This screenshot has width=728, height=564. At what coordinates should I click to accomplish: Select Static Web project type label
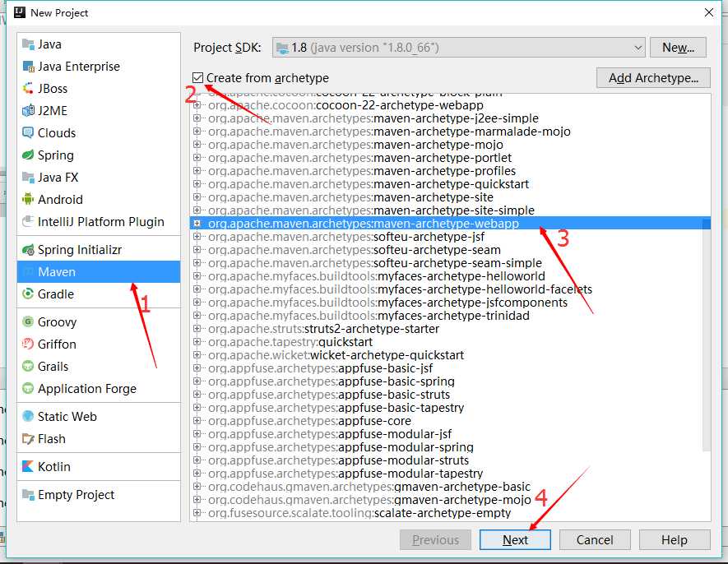point(67,416)
